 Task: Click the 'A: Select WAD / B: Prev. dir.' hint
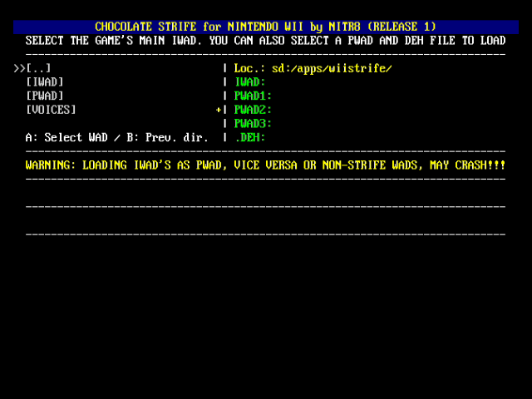point(116,137)
